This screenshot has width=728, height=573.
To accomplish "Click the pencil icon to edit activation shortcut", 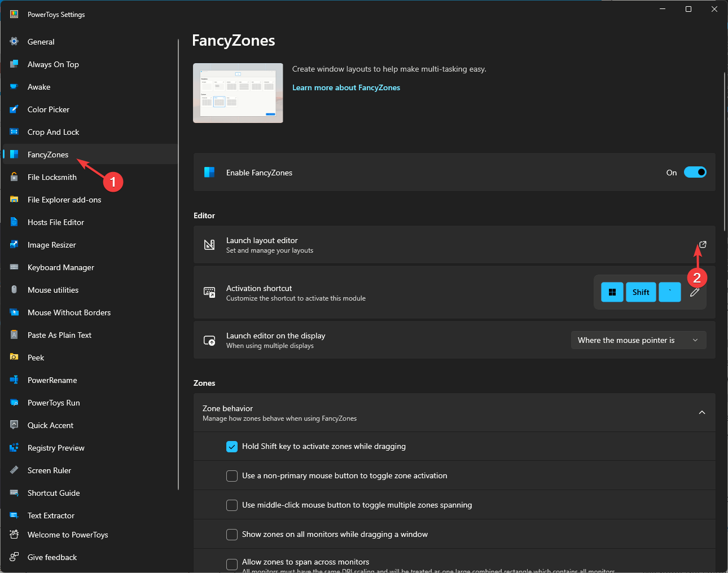I will 695,292.
